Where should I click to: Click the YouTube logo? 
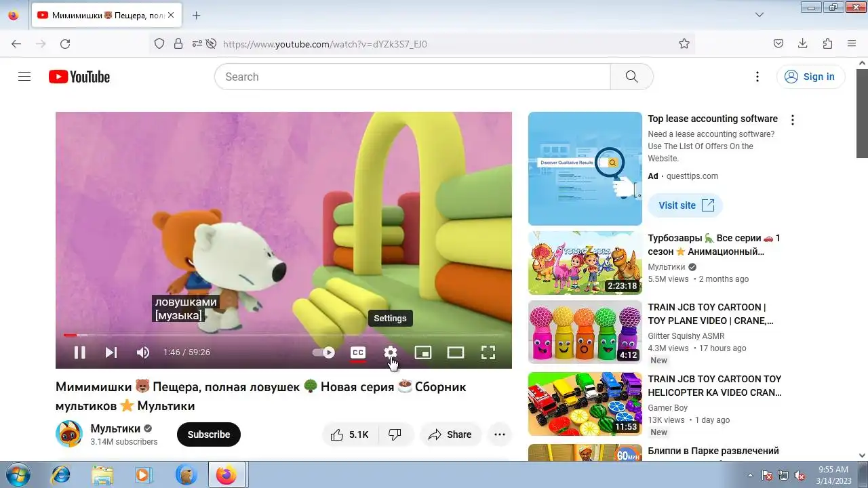[79, 77]
